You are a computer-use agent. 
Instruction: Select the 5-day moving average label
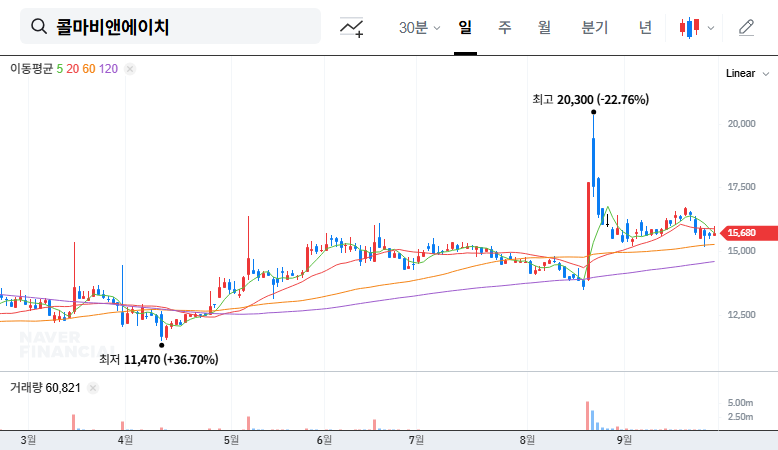60,69
